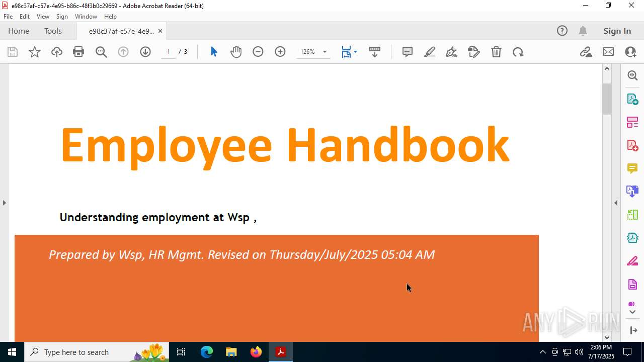Click the stamp and edit toolbar icon
This screenshot has width=644, height=362.
(x=474, y=52)
